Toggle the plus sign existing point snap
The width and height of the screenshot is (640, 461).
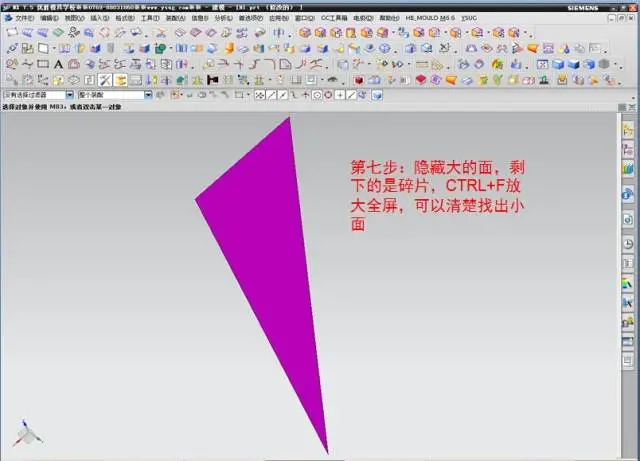coord(340,96)
